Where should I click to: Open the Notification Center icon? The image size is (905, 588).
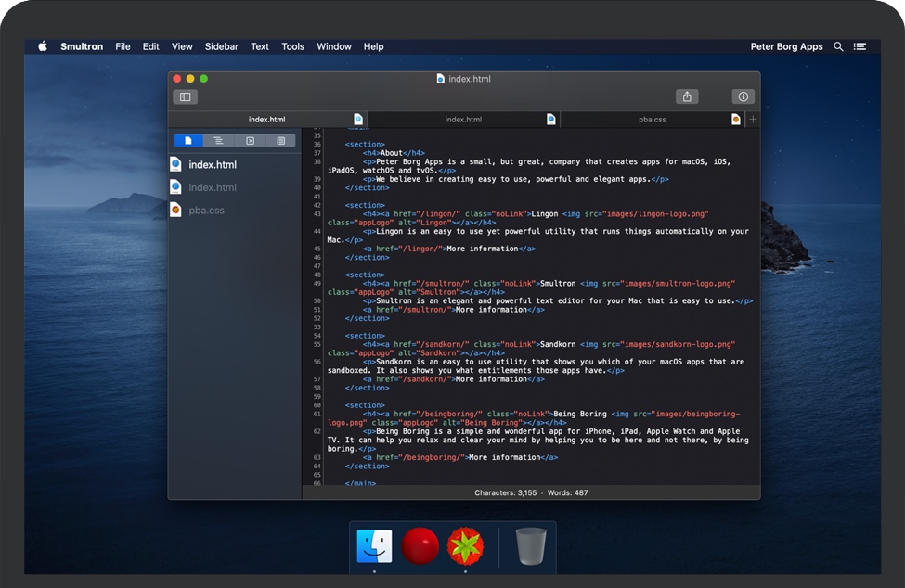click(860, 46)
